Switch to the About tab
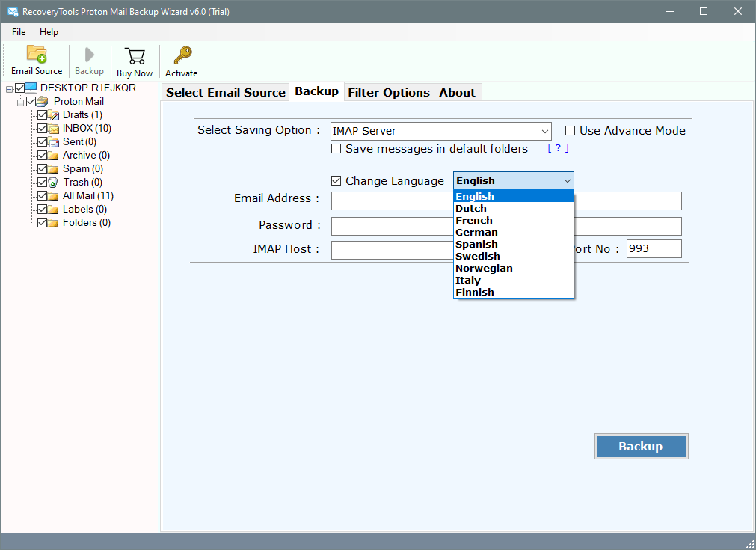 point(457,92)
